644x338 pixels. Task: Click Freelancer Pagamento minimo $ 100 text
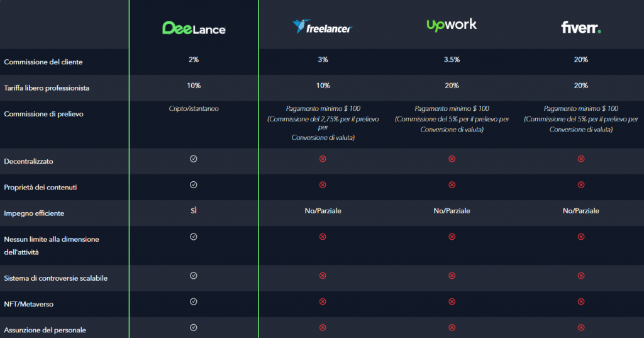pyautogui.click(x=323, y=108)
